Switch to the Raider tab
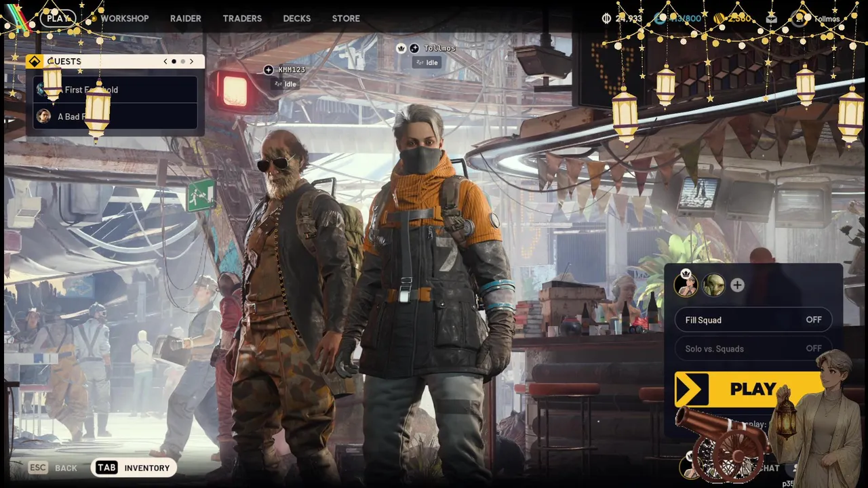This screenshot has height=488, width=868. click(185, 18)
